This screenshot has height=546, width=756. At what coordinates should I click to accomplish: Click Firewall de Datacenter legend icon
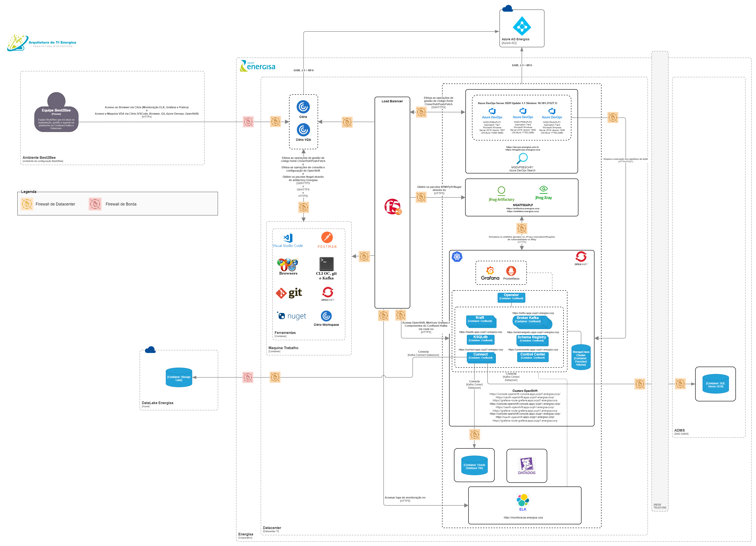(x=27, y=204)
